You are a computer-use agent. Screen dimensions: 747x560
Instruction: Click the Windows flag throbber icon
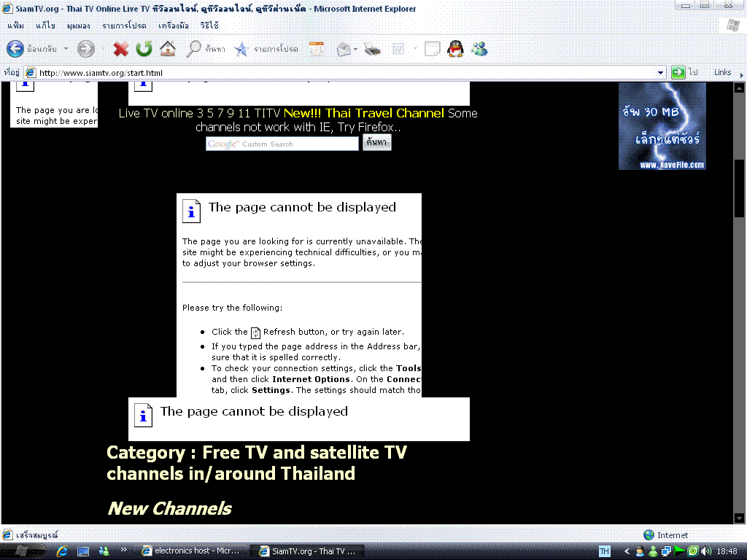tap(732, 26)
